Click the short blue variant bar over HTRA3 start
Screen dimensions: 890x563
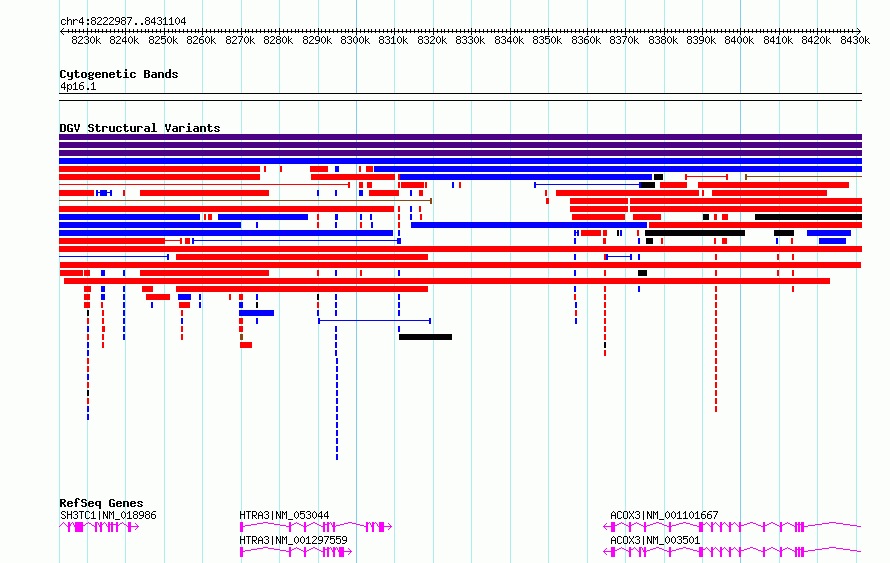[257, 313]
